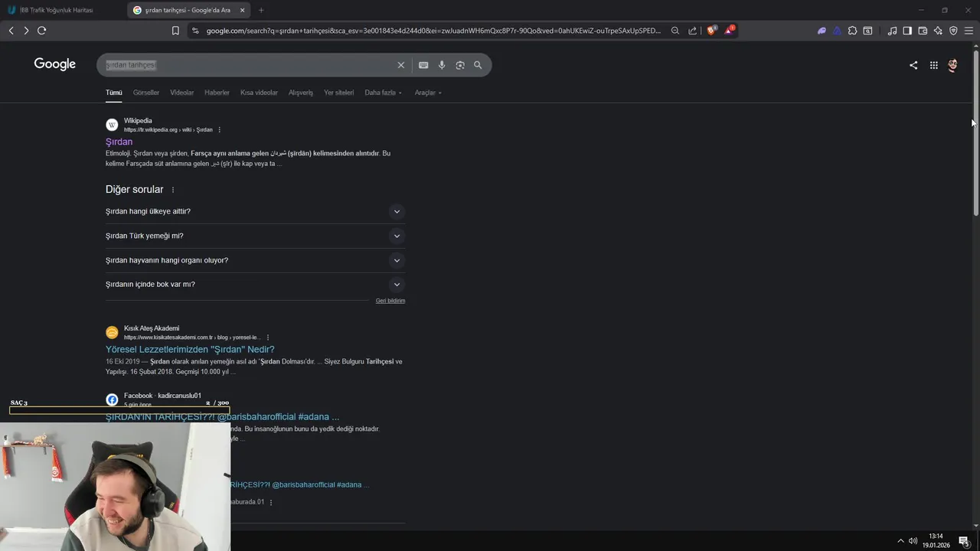Open the on-screen keyboard in search box

(x=423, y=65)
